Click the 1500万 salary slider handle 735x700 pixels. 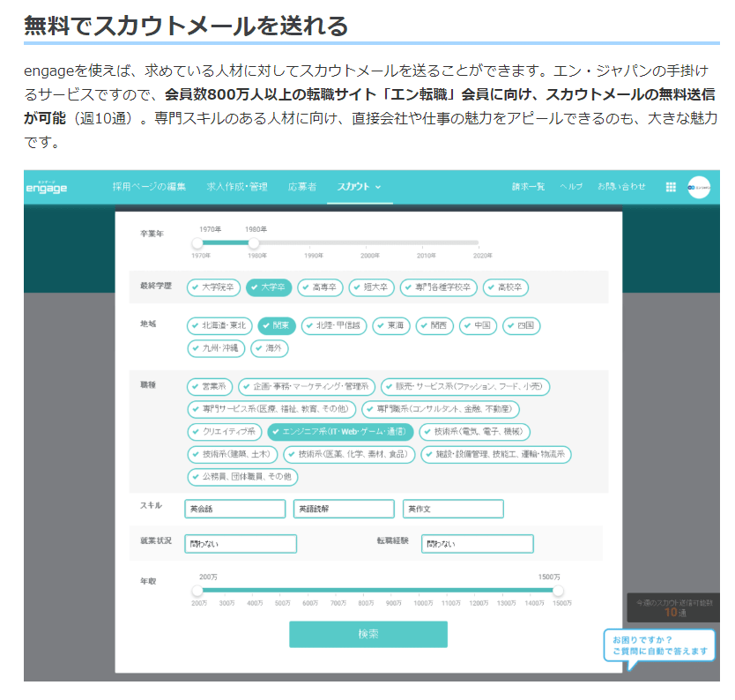coord(558,591)
